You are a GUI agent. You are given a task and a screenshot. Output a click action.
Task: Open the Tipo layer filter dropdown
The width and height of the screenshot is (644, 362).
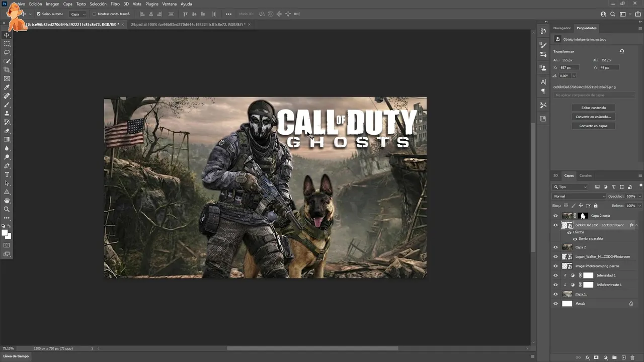click(x=570, y=187)
